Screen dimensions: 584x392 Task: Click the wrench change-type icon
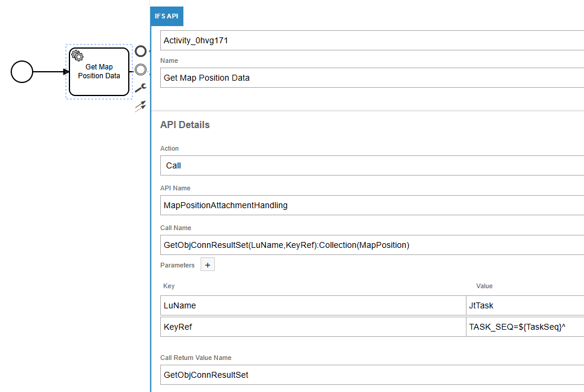click(141, 88)
